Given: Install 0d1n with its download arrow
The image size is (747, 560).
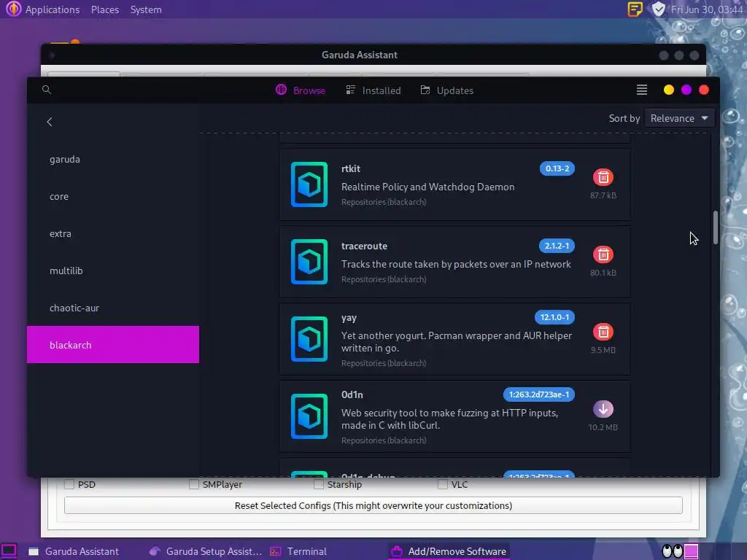Looking at the screenshot, I should tap(603, 409).
